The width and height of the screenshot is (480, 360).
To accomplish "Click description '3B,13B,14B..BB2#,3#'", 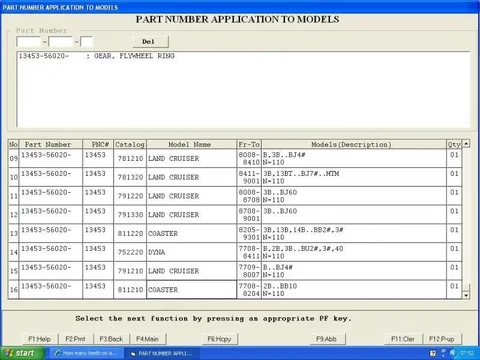I will pos(303,230).
